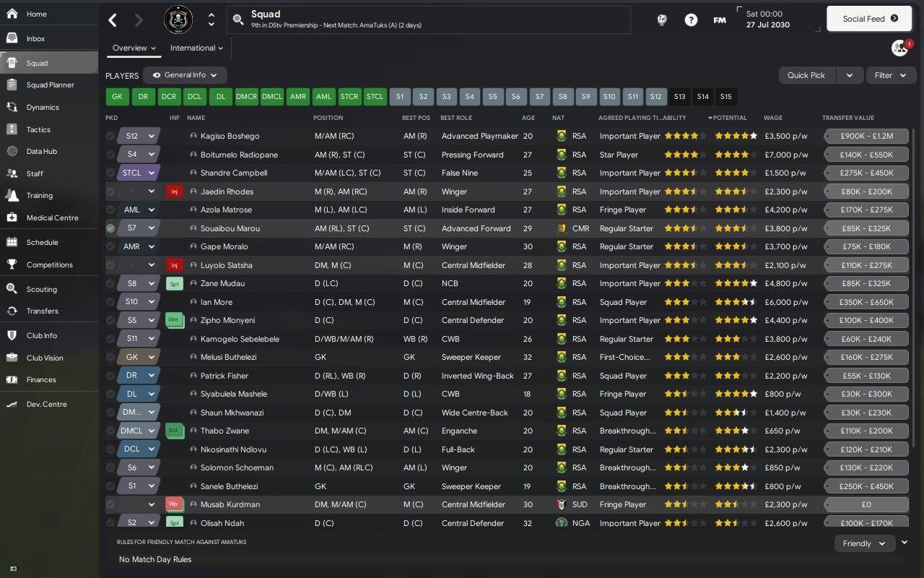
Task: Open the FM menu icon
Action: [720, 20]
